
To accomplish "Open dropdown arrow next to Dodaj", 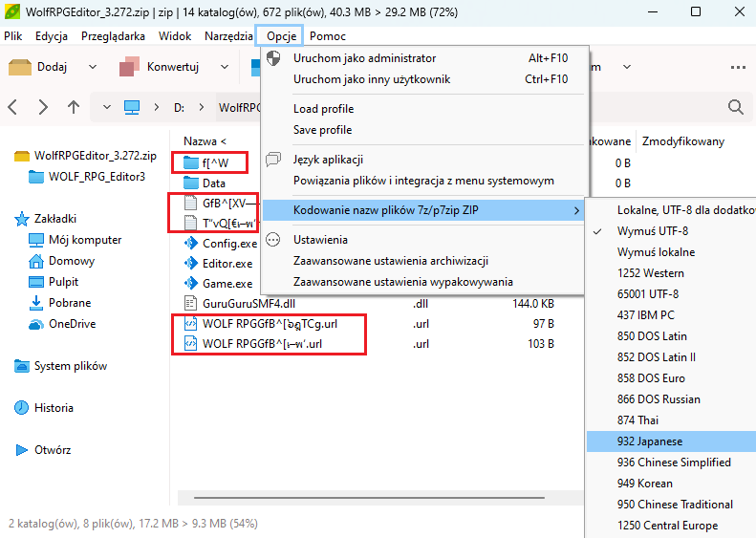I will click(x=93, y=67).
